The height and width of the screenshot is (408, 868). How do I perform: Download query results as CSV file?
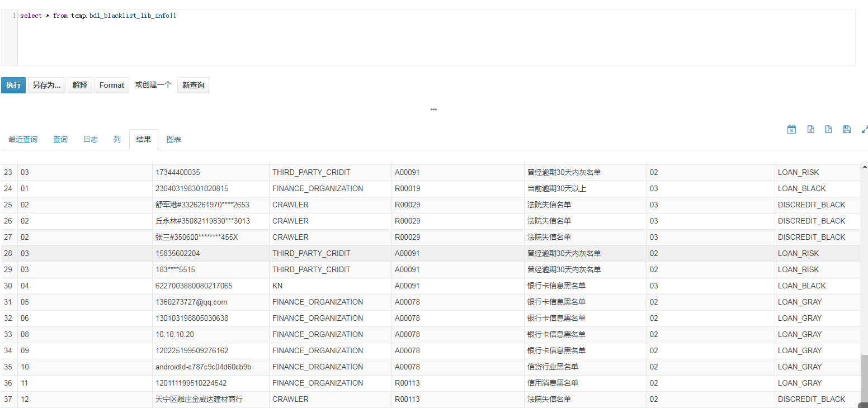[811, 129]
